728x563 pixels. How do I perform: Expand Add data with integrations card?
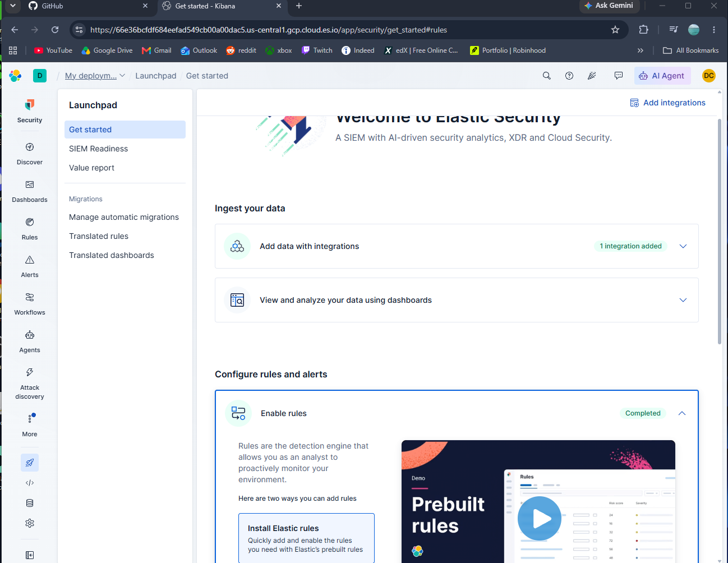click(683, 246)
